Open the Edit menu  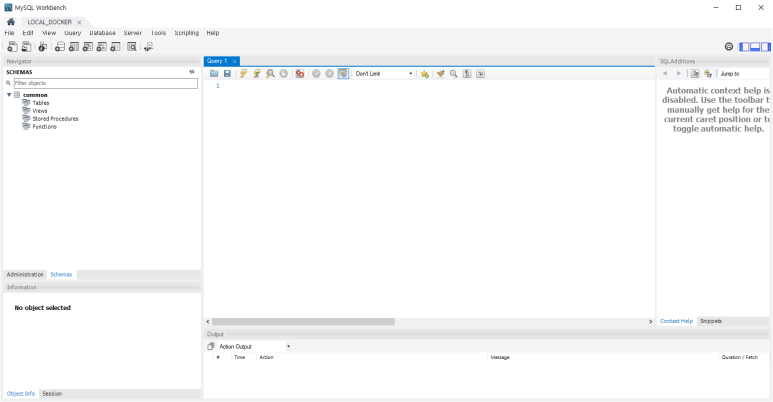[28, 33]
